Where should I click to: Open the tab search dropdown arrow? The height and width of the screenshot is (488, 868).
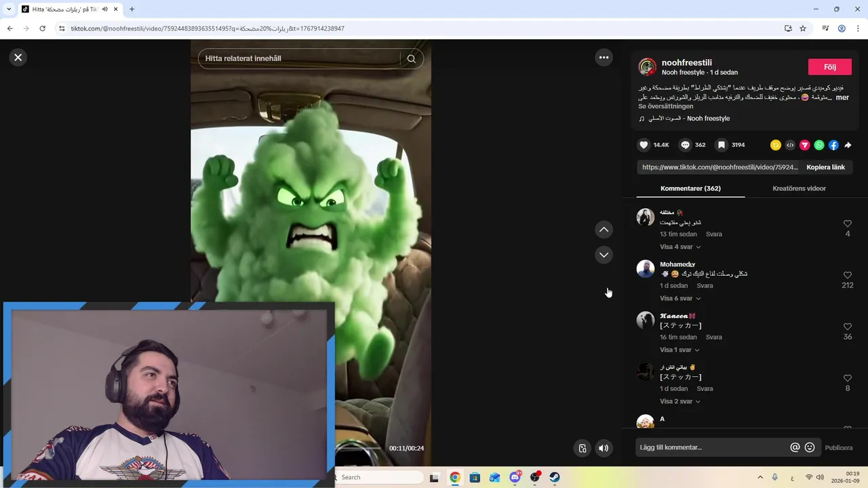tap(9, 9)
